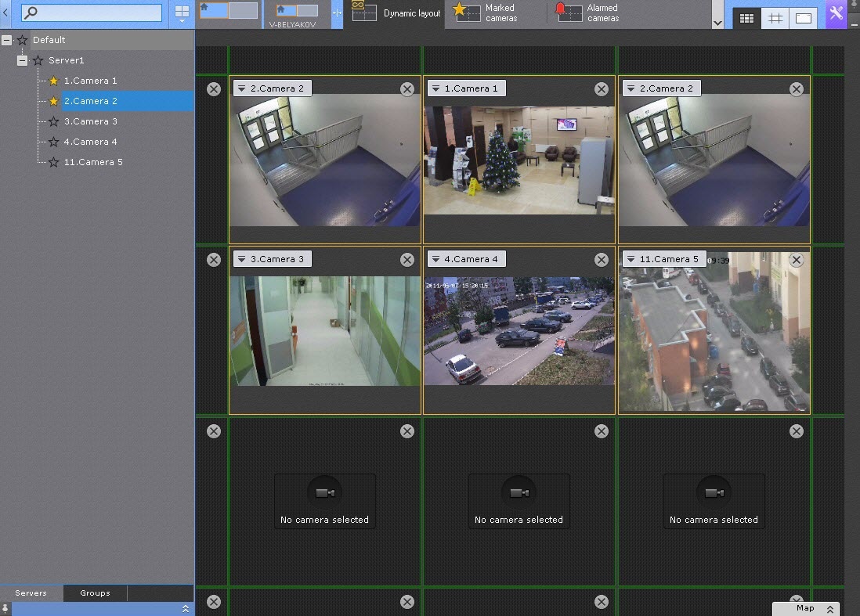The width and height of the screenshot is (860, 616).
Task: Switch to the Groups tab
Action: tap(95, 593)
